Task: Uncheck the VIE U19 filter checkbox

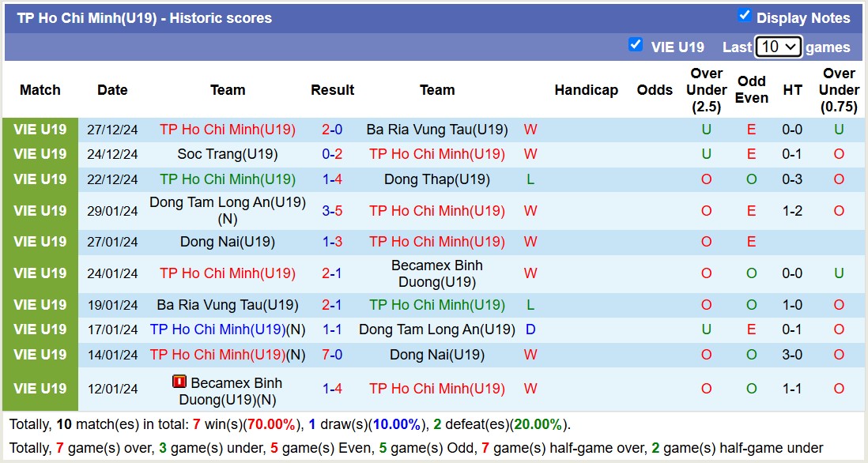Action: 636,45
